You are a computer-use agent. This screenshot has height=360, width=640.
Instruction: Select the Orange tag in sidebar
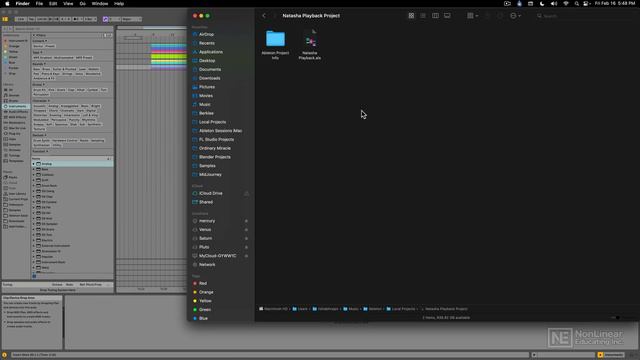(206, 292)
